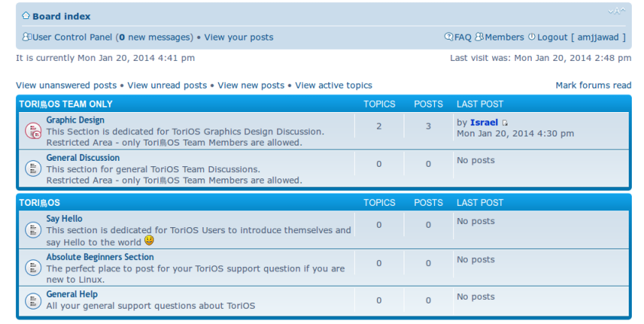Open the TORIOS TEAM ONLY category header
The image size is (644, 324).
(x=66, y=104)
